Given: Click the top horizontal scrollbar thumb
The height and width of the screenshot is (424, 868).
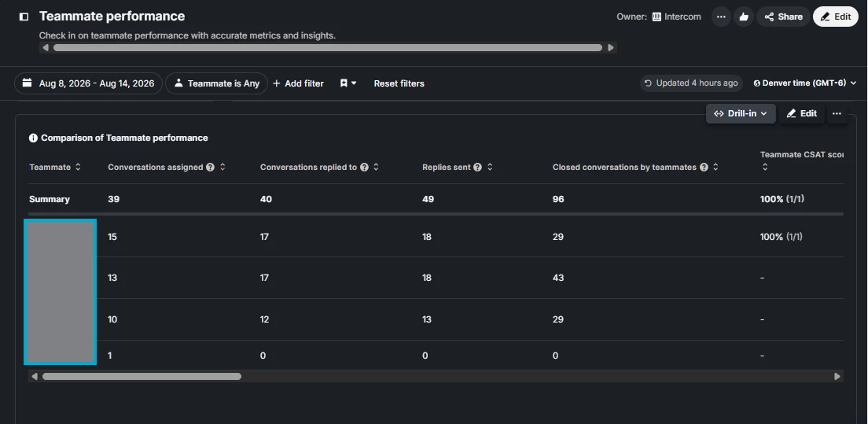Looking at the screenshot, I should point(328,48).
